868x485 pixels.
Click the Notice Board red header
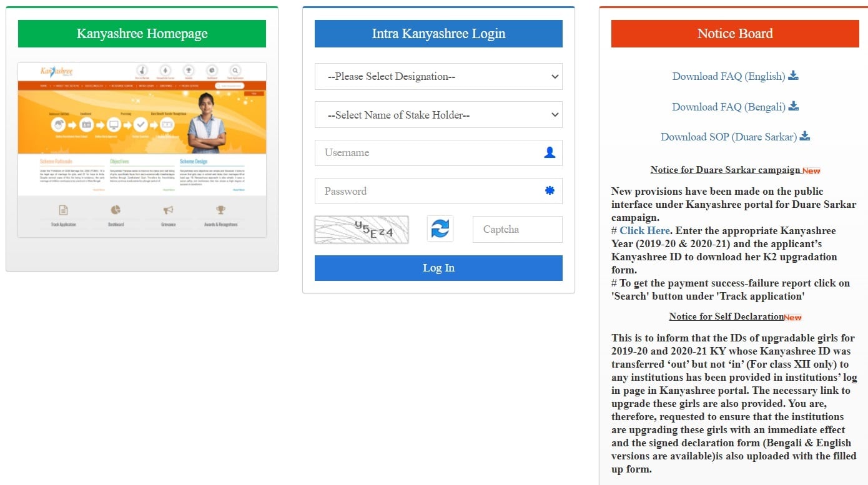click(x=735, y=34)
